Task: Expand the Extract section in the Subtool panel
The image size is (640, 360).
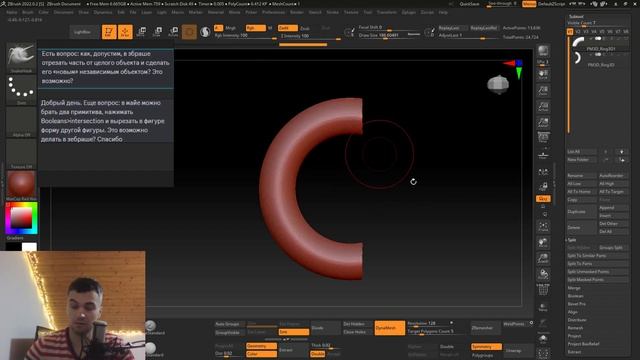Action: pyautogui.click(x=574, y=352)
